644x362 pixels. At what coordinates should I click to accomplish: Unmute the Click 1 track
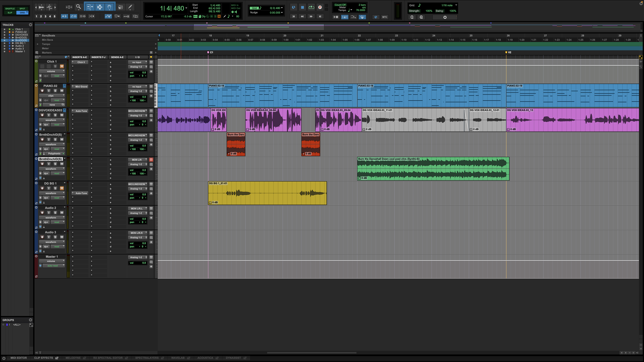click(62, 66)
